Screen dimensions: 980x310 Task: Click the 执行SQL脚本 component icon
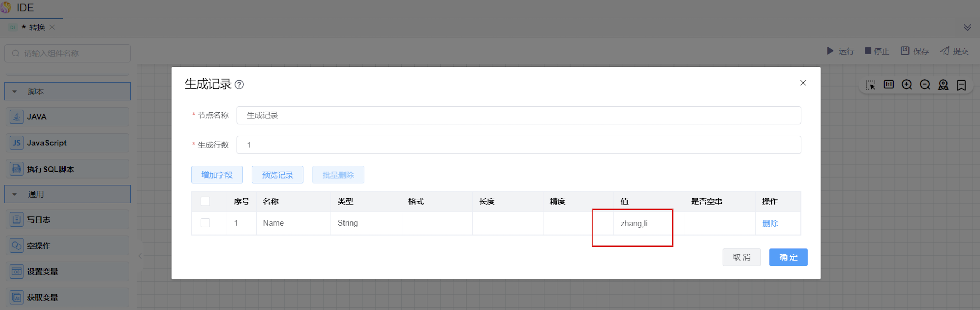(16, 169)
